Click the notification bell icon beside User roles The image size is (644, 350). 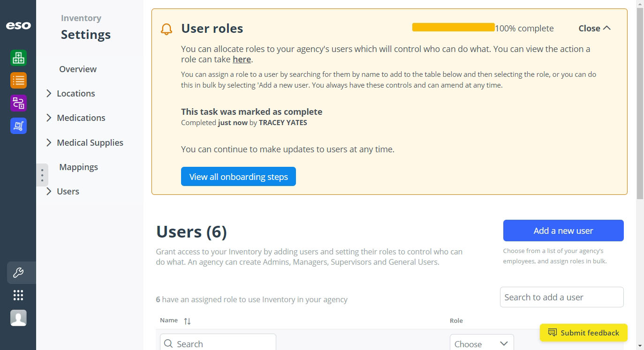[167, 29]
